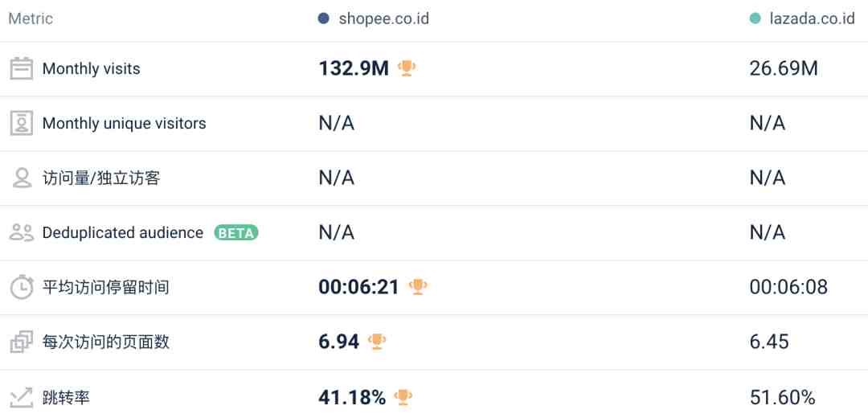Click the teal dot beside lazada.co.id
Viewport: 868px width, 418px height.
pos(755,18)
